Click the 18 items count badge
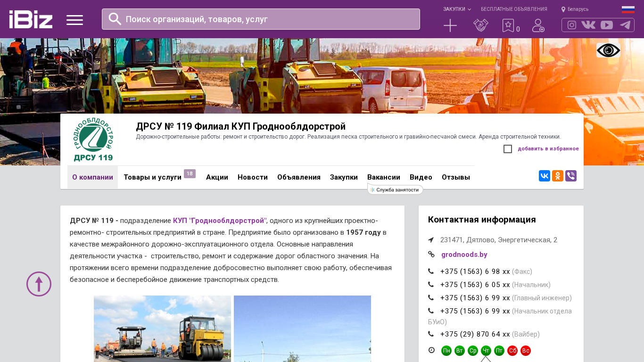 point(190,174)
